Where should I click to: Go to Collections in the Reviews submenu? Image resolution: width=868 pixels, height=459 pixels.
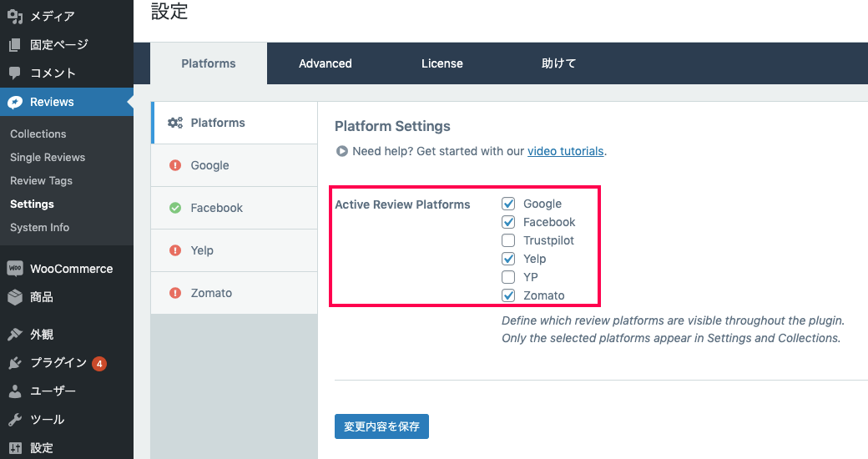pos(38,134)
